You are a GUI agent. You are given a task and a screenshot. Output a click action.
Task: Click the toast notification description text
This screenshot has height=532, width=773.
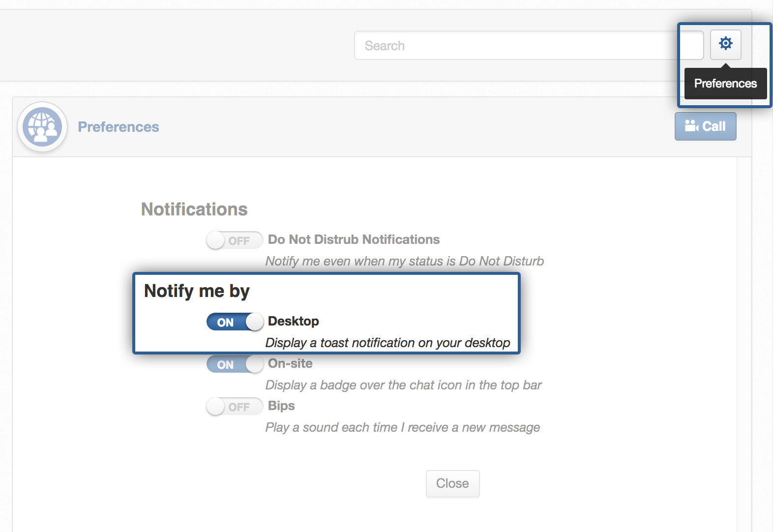coord(387,343)
